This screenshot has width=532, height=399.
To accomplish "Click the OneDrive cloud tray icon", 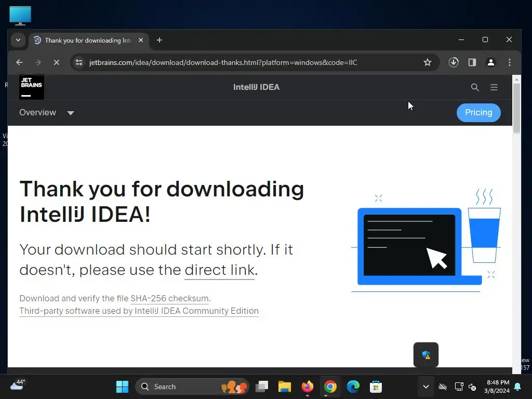I will 443,387.
